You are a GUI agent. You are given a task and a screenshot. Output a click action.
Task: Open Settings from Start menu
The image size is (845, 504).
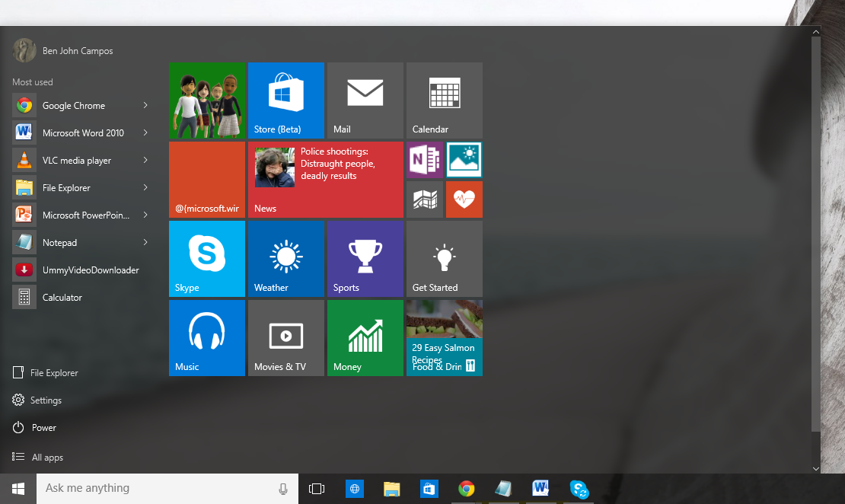point(37,400)
